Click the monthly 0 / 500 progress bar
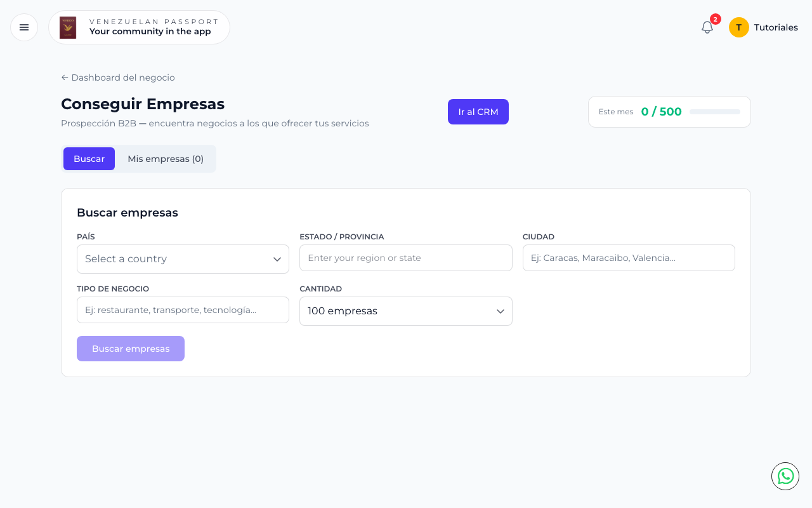 715,112
